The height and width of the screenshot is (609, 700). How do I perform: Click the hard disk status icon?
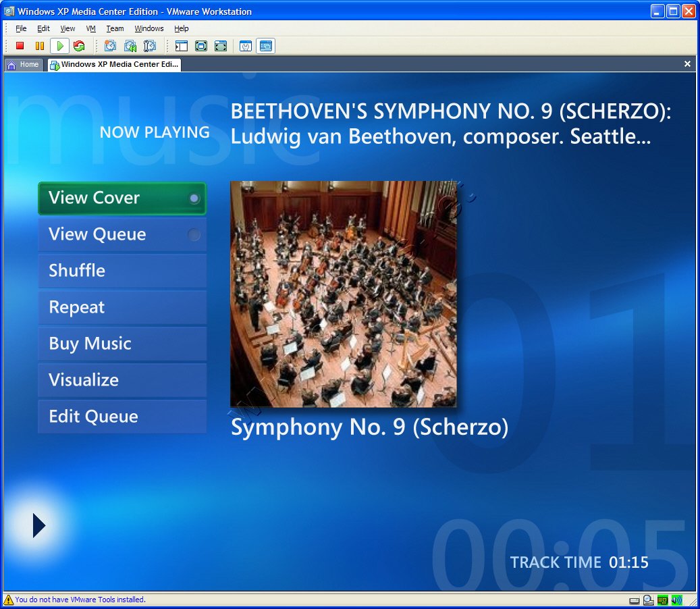tap(634, 600)
